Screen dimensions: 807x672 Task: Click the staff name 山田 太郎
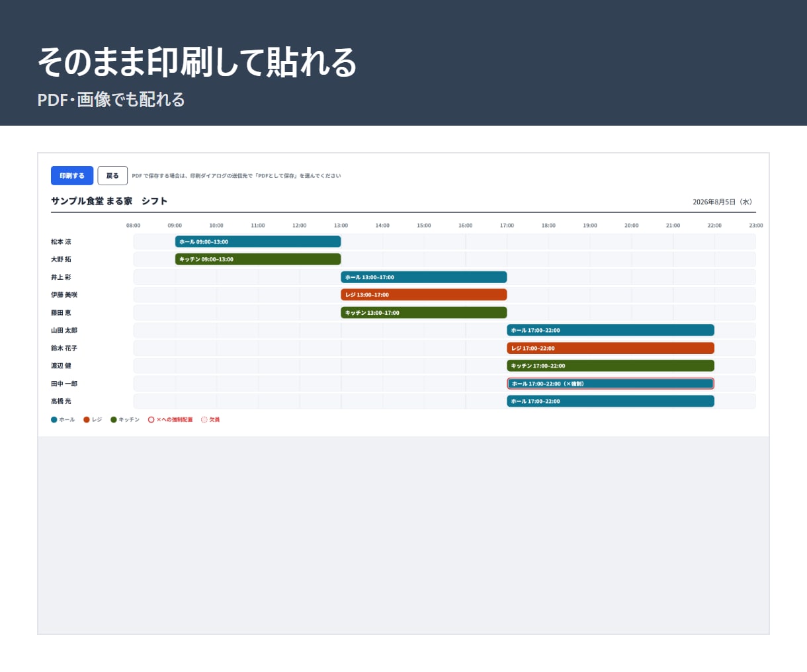point(64,330)
